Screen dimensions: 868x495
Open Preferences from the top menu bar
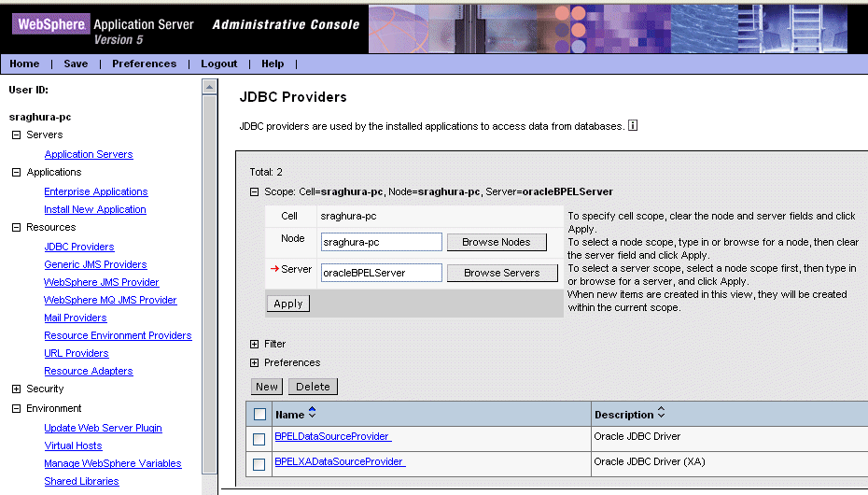tap(144, 64)
